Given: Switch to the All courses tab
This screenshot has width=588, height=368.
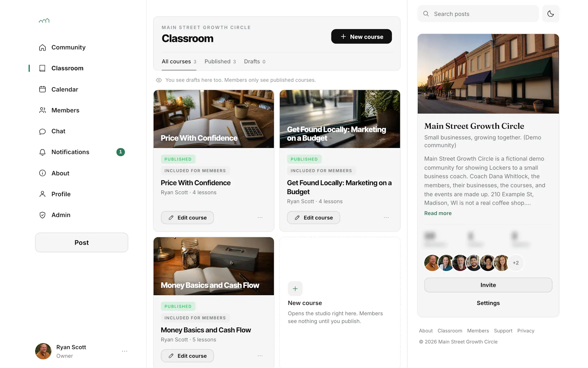Looking at the screenshot, I should (179, 61).
